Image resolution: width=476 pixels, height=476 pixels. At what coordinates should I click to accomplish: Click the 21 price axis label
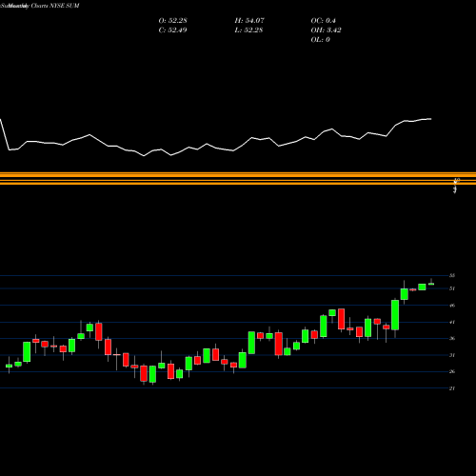(452, 388)
